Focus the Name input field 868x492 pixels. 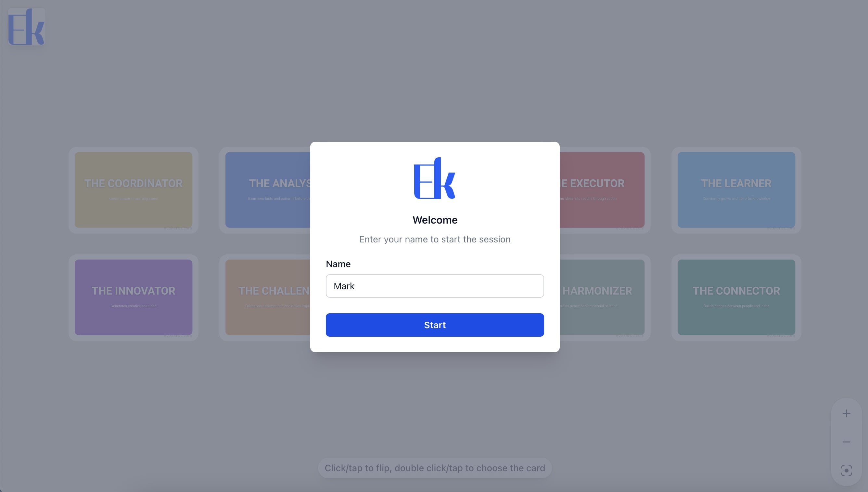pos(434,286)
